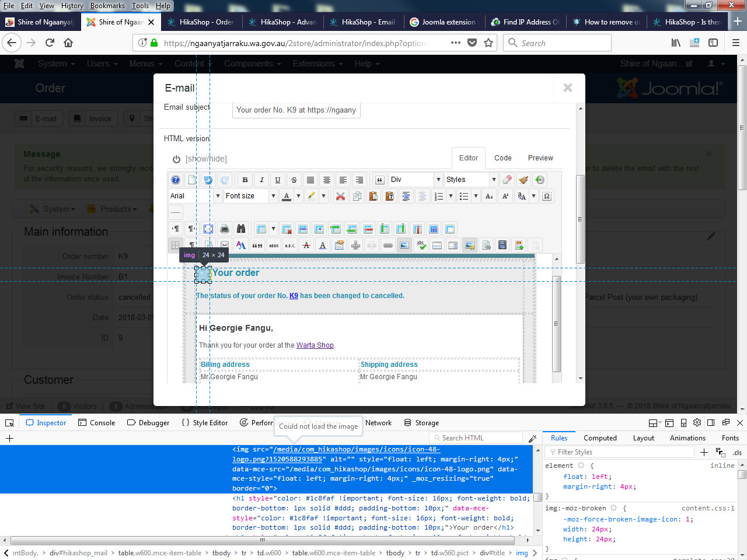Open Find with the binoculars icon
Screen dimensions: 747x560
pos(241,229)
